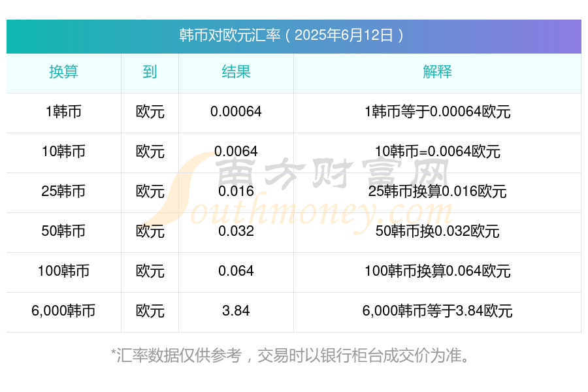Click 欧元 in the 25韩币 row
Viewport: 588px width, 392px height.
[x=150, y=191]
